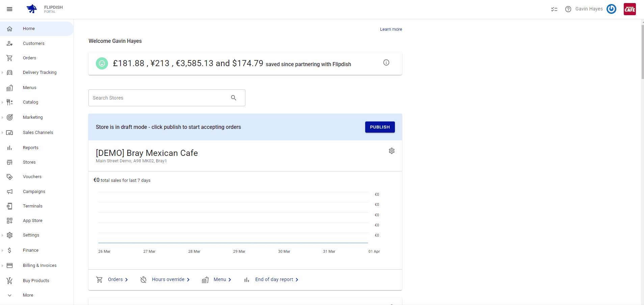
Task: Open the checklist tasks icon in header
Action: pos(554,9)
